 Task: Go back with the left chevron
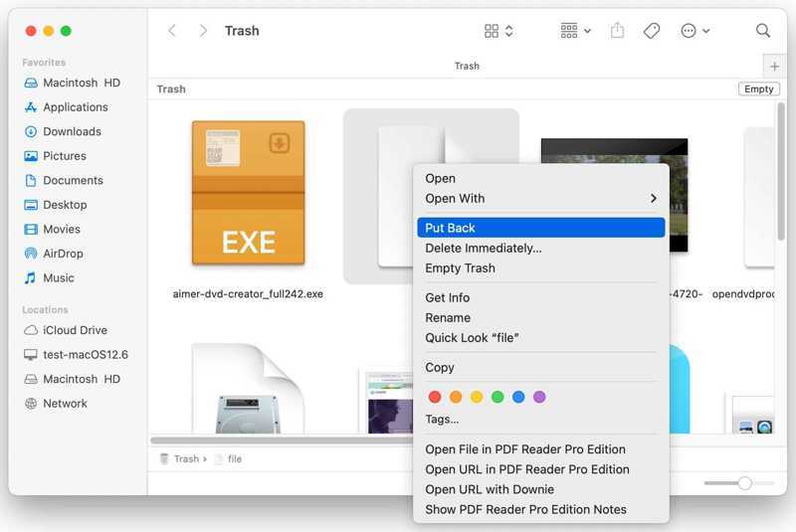pos(172,31)
